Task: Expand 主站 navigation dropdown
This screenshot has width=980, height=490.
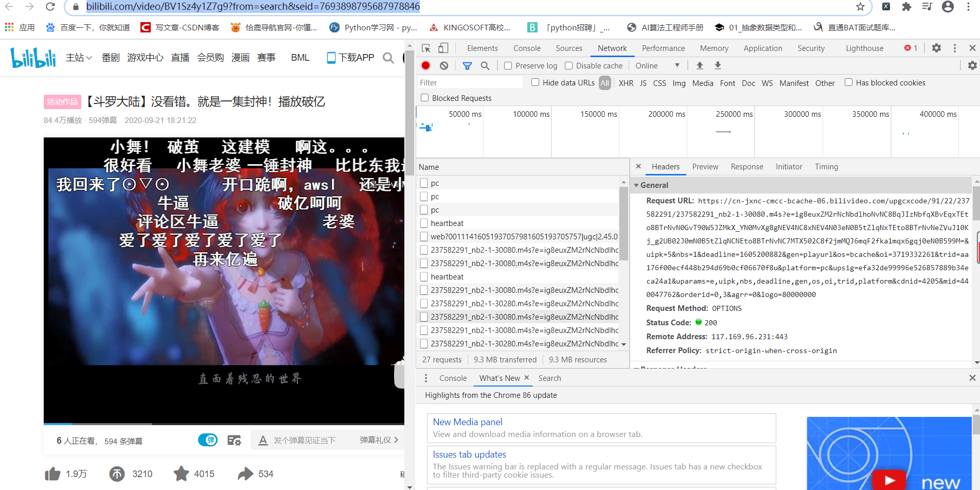Action: tap(79, 58)
